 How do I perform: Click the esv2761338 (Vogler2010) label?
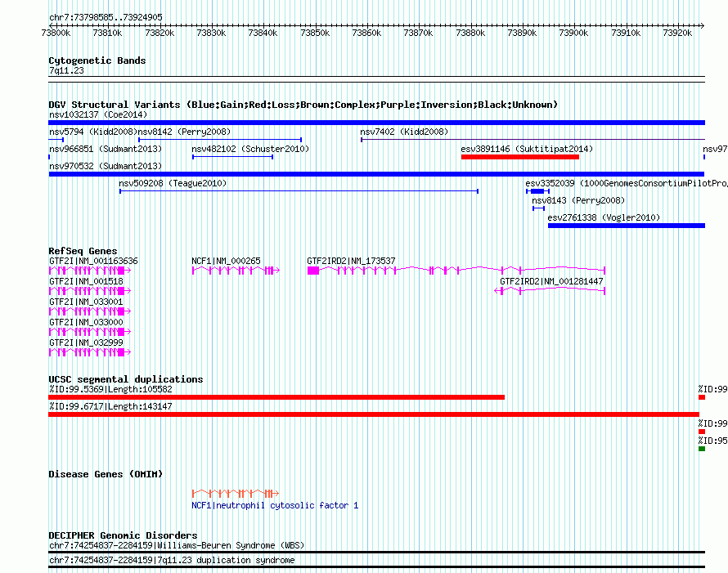pyautogui.click(x=604, y=217)
